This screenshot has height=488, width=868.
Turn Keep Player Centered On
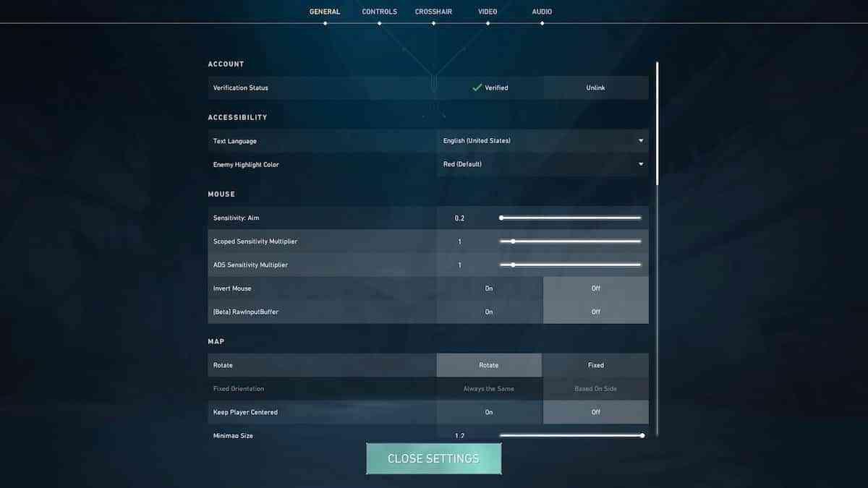[489, 412]
